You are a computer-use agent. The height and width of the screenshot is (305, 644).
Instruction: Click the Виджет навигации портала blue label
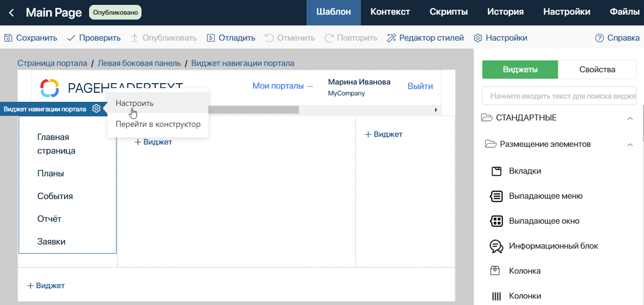click(45, 109)
